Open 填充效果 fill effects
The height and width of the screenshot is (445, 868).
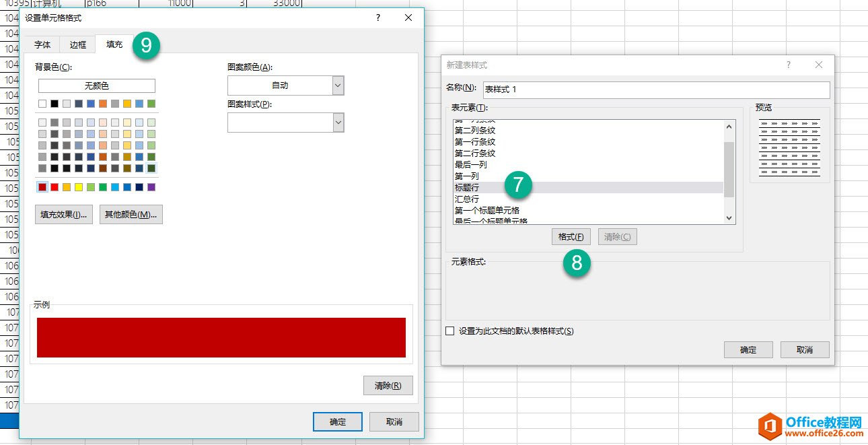click(63, 214)
